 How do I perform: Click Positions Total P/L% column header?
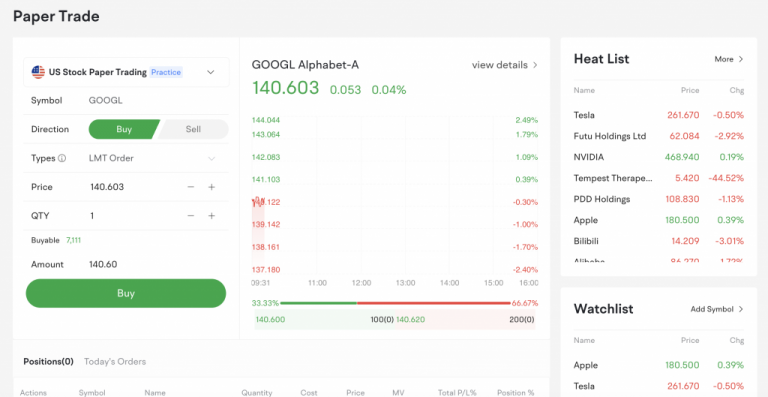click(456, 393)
